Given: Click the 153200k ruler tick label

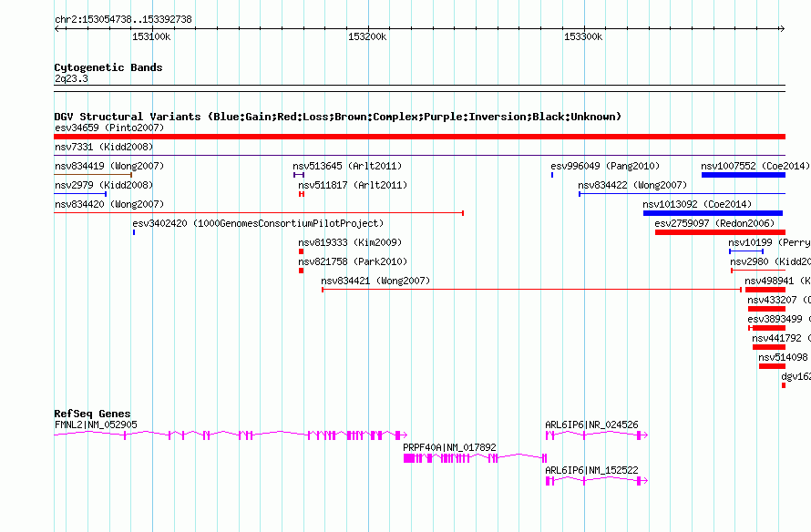Looking at the screenshot, I should pyautogui.click(x=367, y=36).
